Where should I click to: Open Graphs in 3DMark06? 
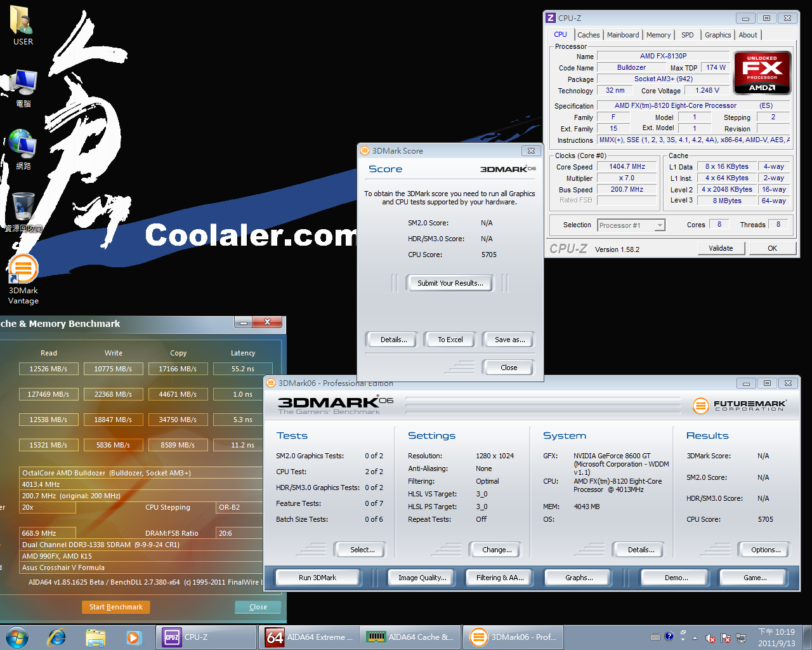click(x=579, y=578)
